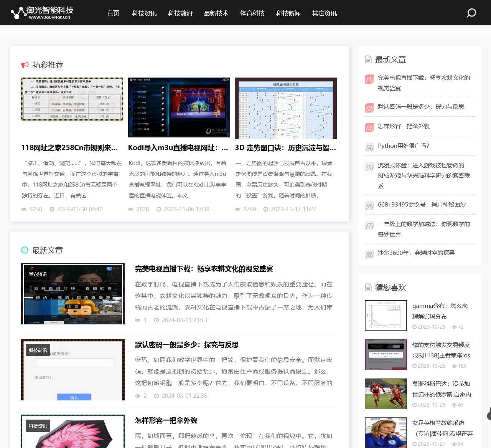Open the 科技资讯 nav menu
The image size is (491, 448).
click(144, 13)
